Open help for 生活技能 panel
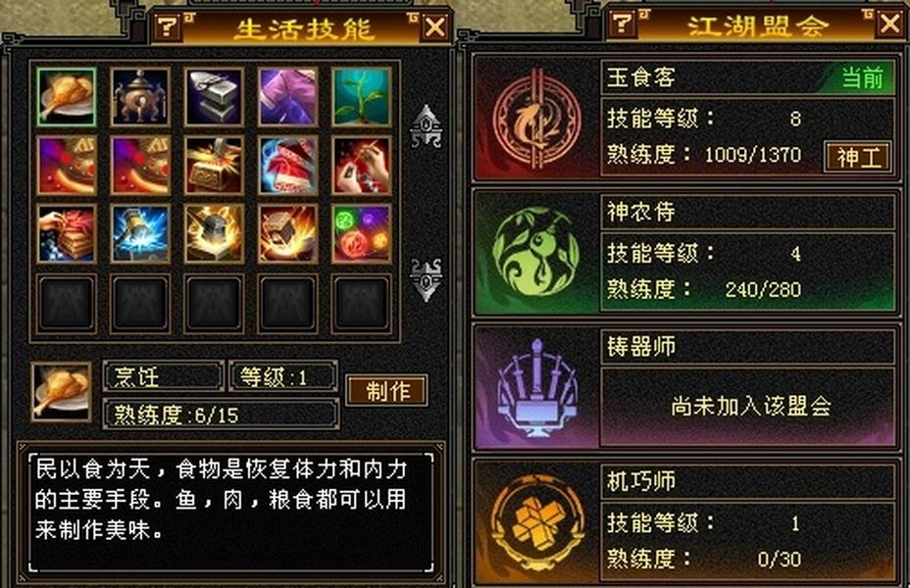Screen dimensions: 910x588 pyautogui.click(x=167, y=26)
